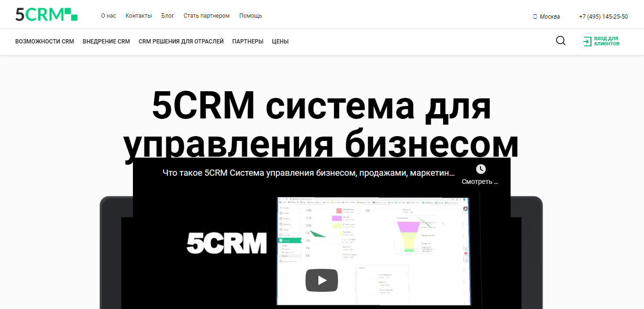Open the "ПАРТНЕРЫ" section
The height and width of the screenshot is (309, 644).
247,42
